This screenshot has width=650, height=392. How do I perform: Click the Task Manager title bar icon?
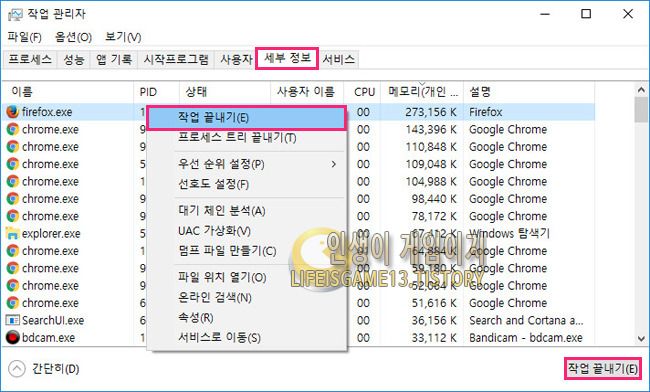point(15,15)
